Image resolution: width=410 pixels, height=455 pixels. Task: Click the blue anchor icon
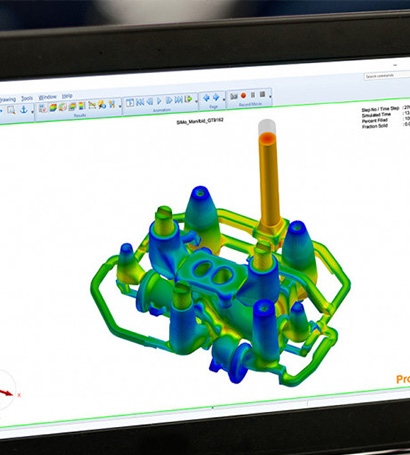click(24, 109)
